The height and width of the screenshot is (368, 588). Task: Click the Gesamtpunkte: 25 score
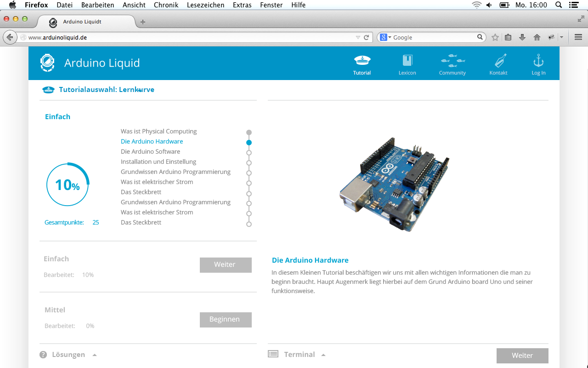pos(72,222)
